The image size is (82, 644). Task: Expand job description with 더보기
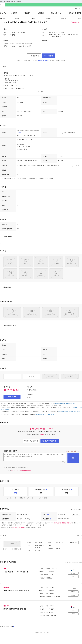[41, 92]
